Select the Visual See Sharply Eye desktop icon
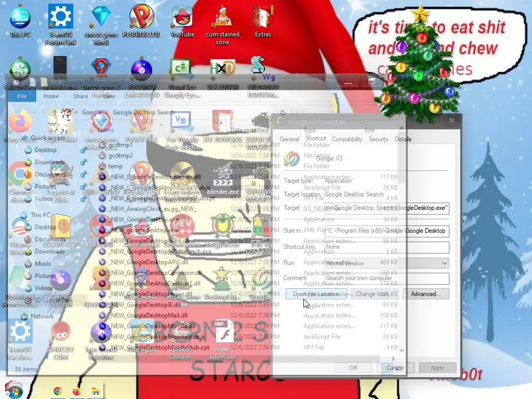Image resolution: width=532 pixels, height=399 pixels. pyautogui.click(x=182, y=77)
